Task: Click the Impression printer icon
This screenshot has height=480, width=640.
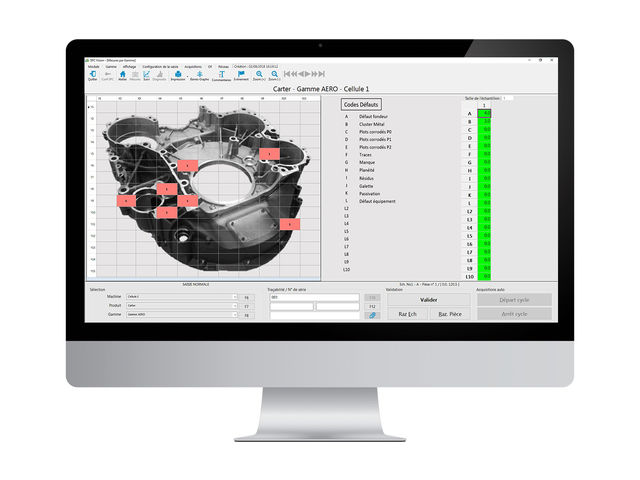Action: coord(177,75)
